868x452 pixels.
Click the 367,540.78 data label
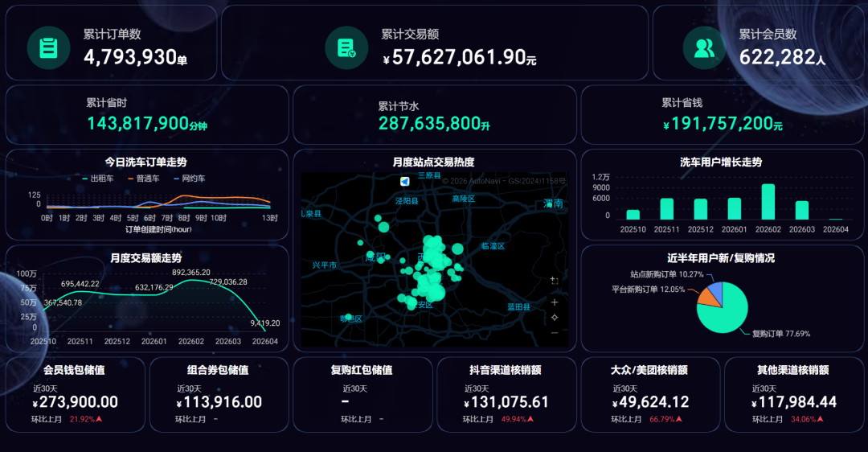click(63, 302)
